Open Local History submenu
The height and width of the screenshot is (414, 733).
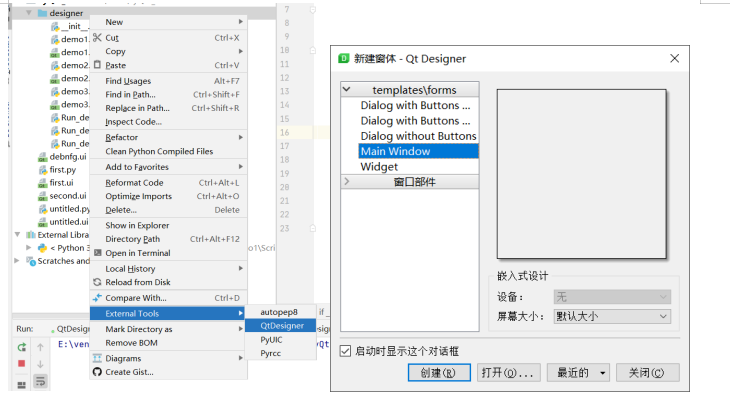click(x=168, y=269)
